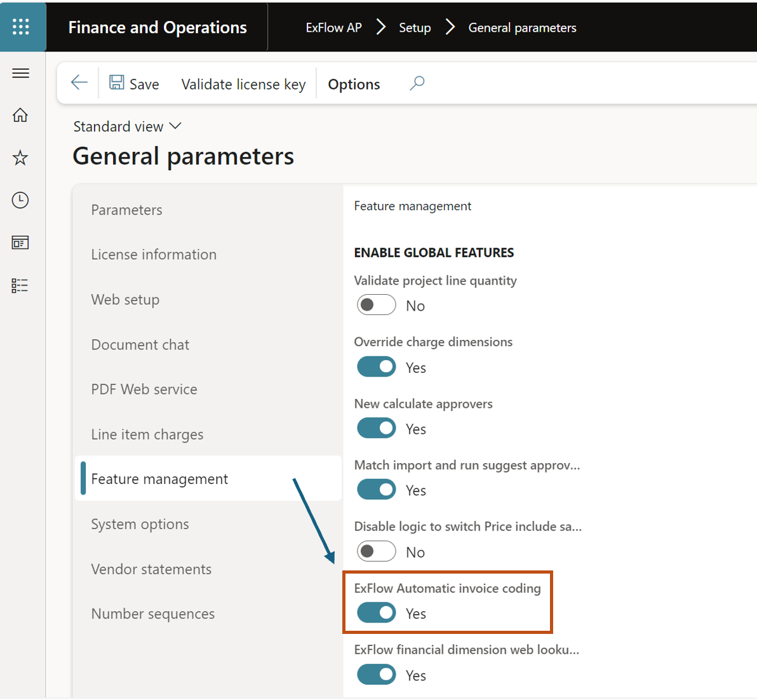Open the Setup breadcrumb menu

415,27
